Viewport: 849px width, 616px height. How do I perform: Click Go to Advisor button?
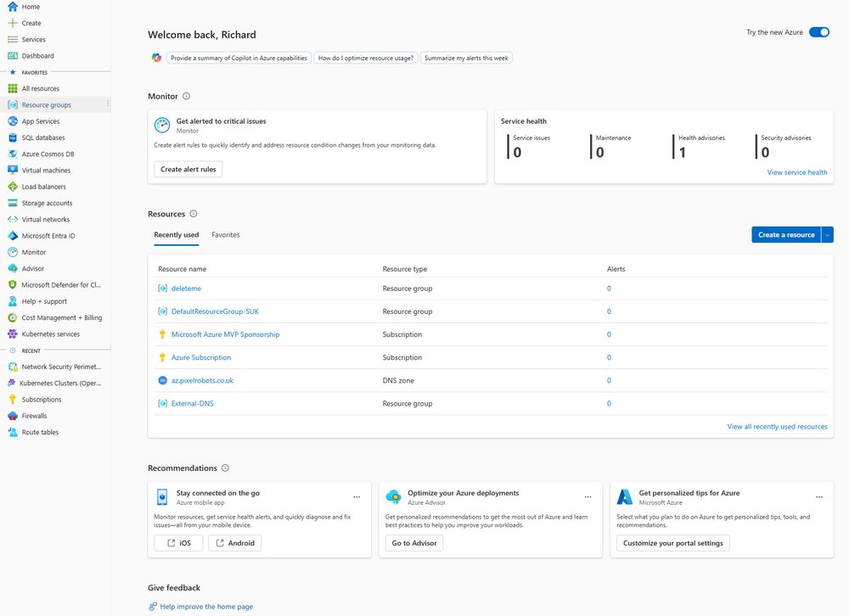pos(414,543)
